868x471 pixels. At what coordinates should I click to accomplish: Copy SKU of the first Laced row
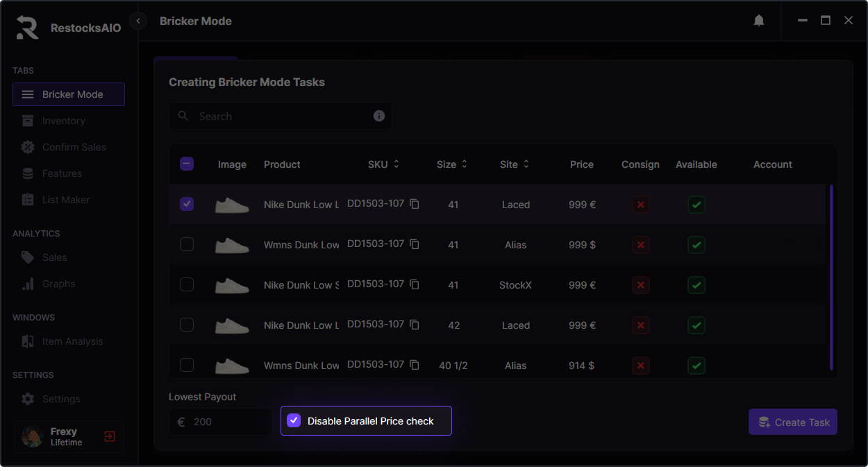(415, 204)
